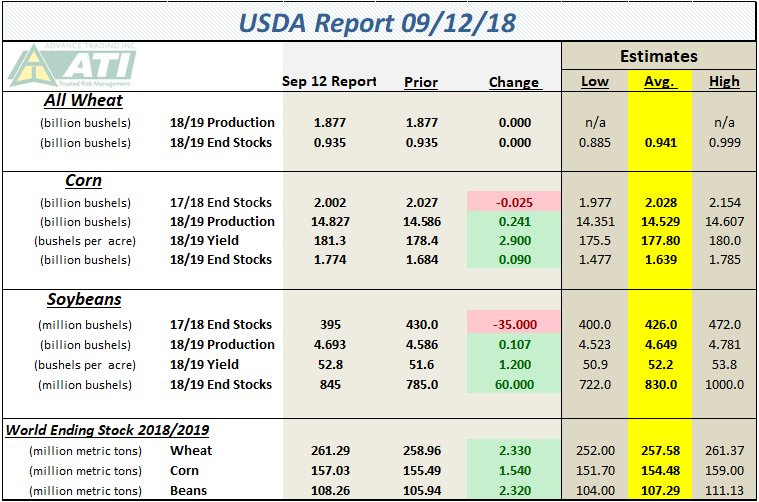
Task: Select the green 2.900 corn yield change
Action: (514, 240)
